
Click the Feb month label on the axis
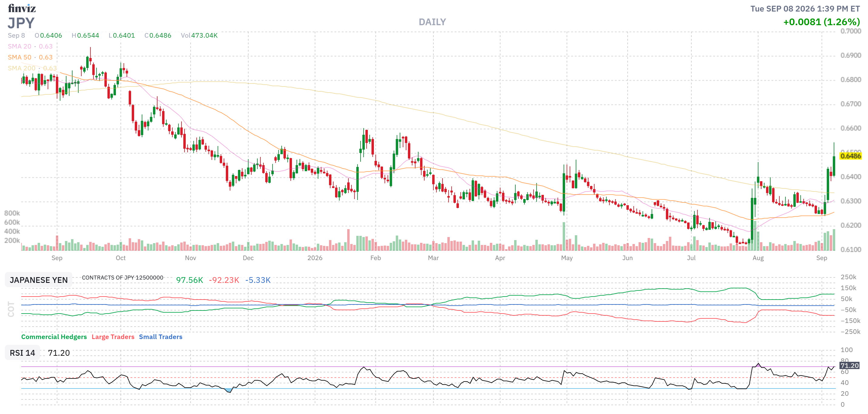pos(376,258)
